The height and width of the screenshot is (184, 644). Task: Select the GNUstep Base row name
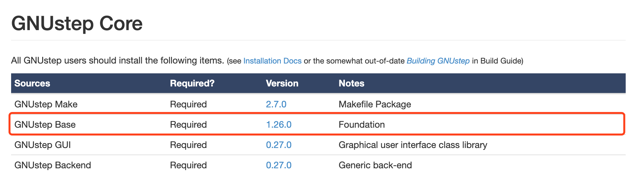click(45, 124)
